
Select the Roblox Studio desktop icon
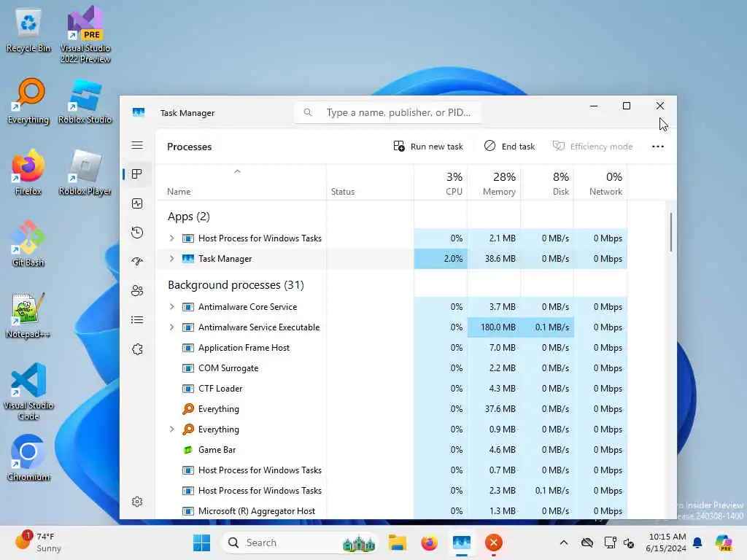[x=85, y=101]
